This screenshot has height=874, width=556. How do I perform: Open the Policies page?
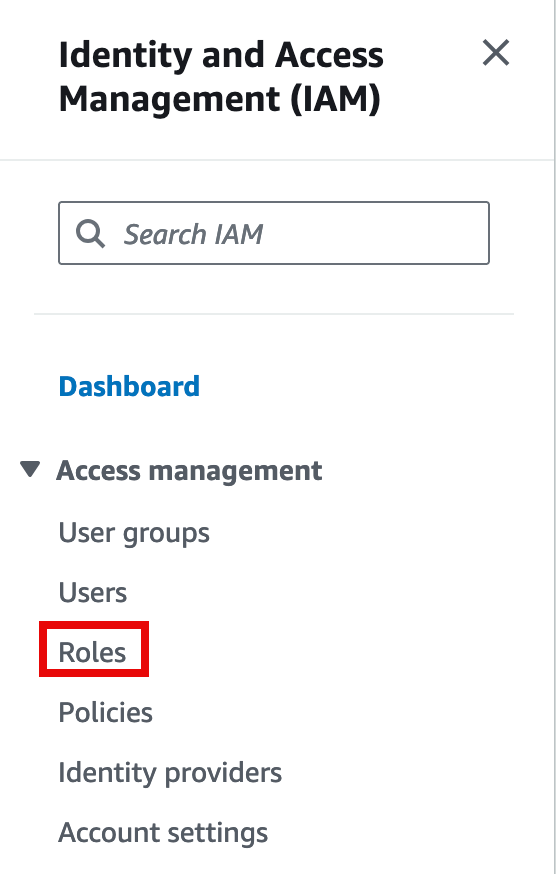105,712
